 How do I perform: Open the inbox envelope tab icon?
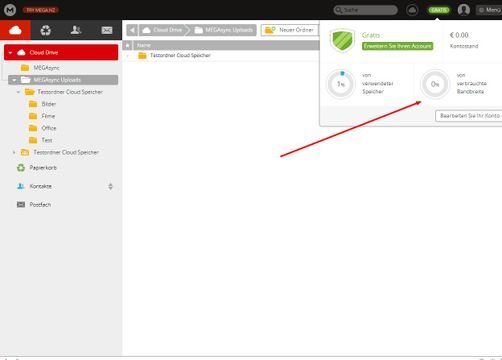tap(107, 30)
